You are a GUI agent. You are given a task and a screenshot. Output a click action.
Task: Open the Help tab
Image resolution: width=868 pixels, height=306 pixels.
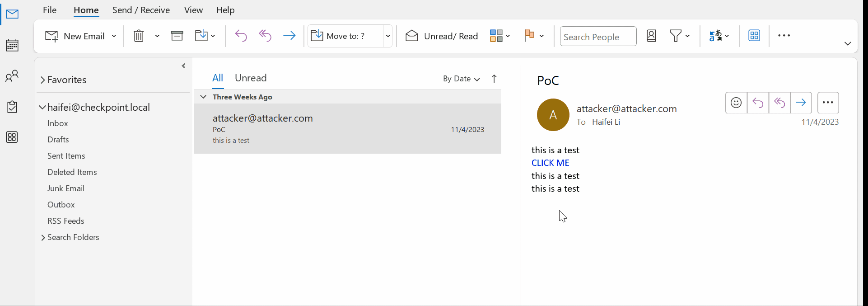(225, 10)
